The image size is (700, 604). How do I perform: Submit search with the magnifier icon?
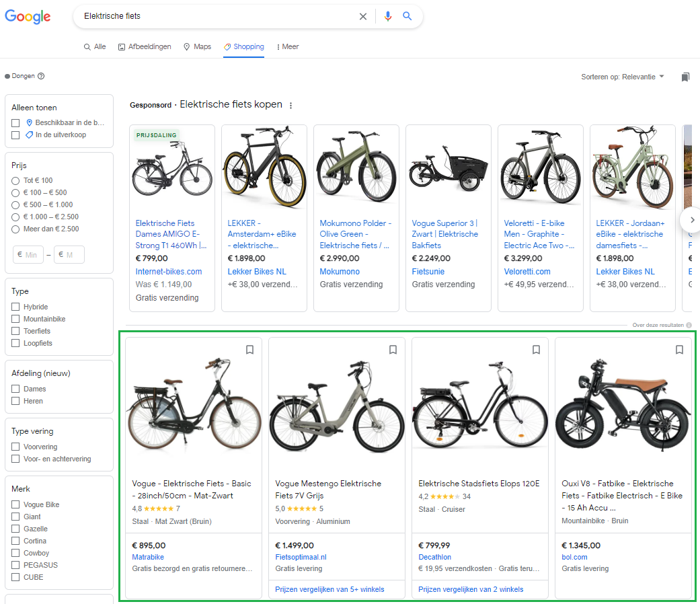tap(407, 16)
